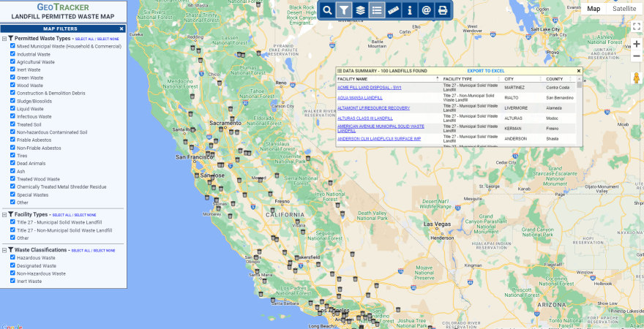Select none for Waste Classifications
The height and width of the screenshot is (329, 644).
105,251
